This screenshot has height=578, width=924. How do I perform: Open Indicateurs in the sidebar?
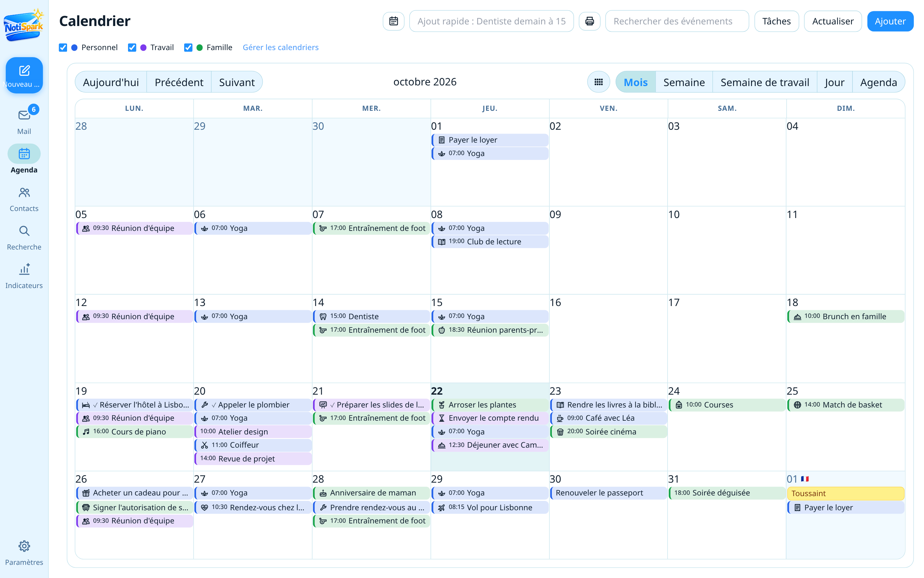[24, 276]
